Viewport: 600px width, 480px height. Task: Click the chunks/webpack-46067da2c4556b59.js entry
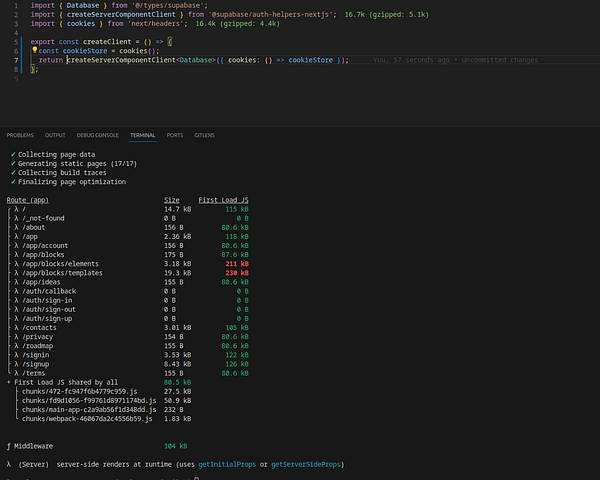pyautogui.click(x=88, y=417)
